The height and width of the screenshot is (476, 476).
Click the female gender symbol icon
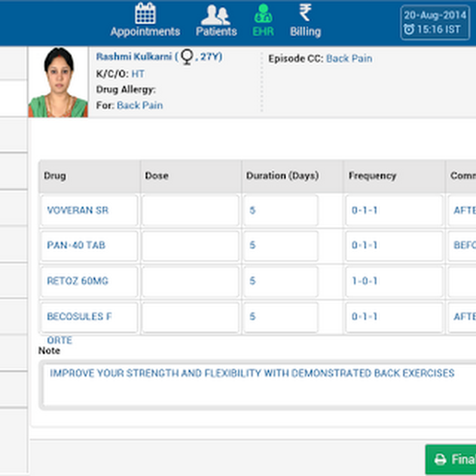pyautogui.click(x=187, y=57)
